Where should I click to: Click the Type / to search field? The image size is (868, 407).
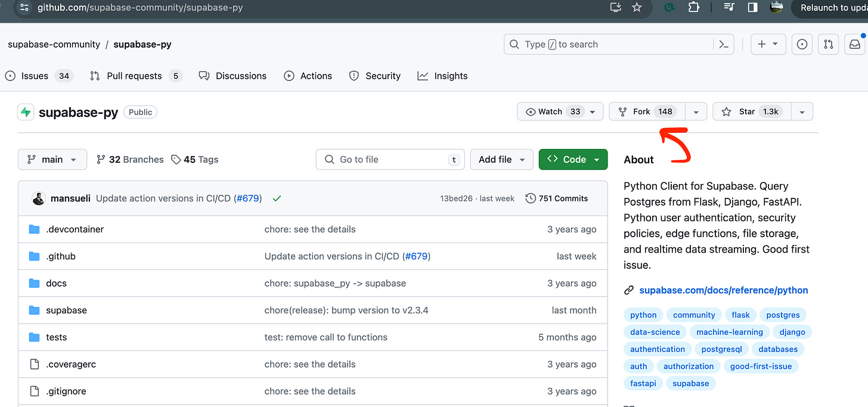click(x=619, y=44)
